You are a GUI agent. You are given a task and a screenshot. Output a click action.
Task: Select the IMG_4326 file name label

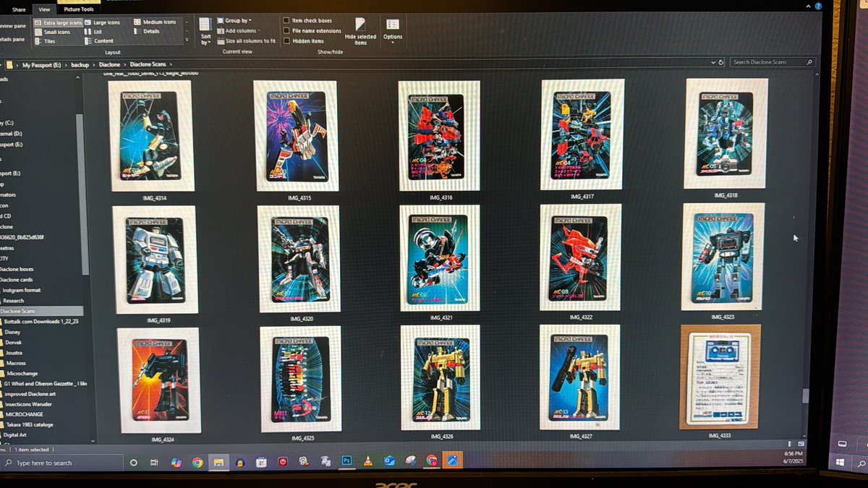441,437
